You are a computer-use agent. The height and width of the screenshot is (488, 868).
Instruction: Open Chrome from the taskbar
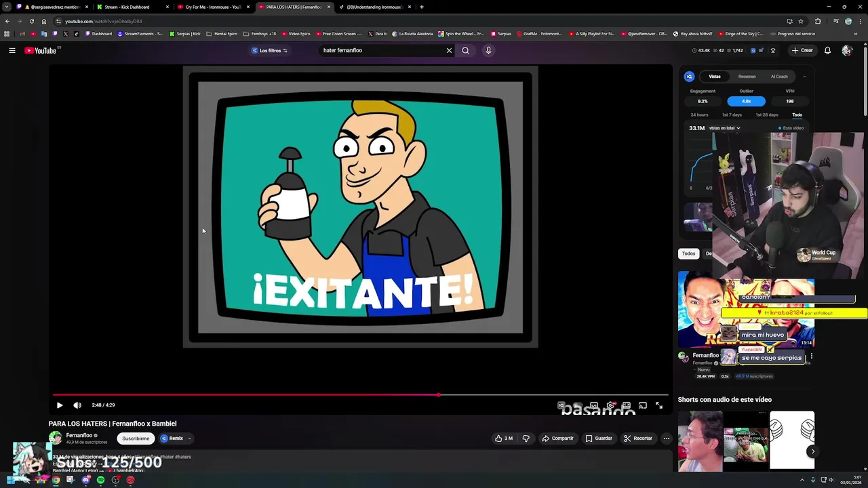point(56,480)
